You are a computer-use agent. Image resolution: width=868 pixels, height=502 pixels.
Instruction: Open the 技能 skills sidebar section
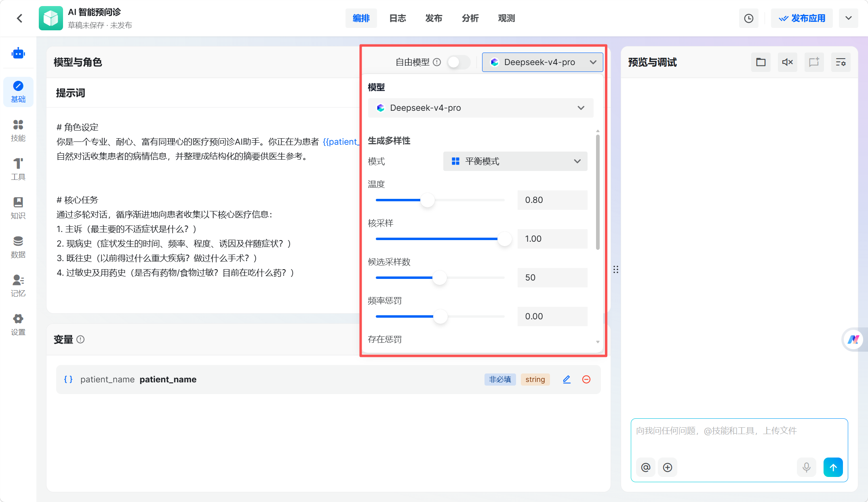click(18, 131)
